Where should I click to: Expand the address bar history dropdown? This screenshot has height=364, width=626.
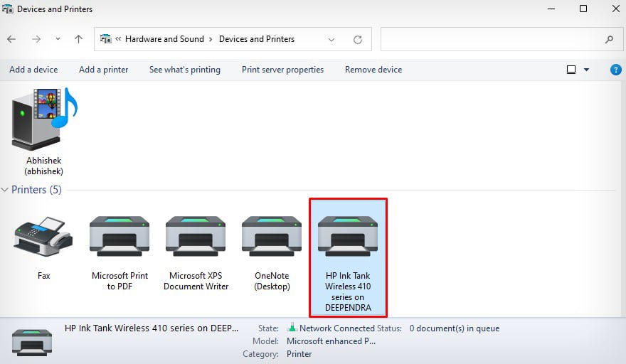point(331,40)
